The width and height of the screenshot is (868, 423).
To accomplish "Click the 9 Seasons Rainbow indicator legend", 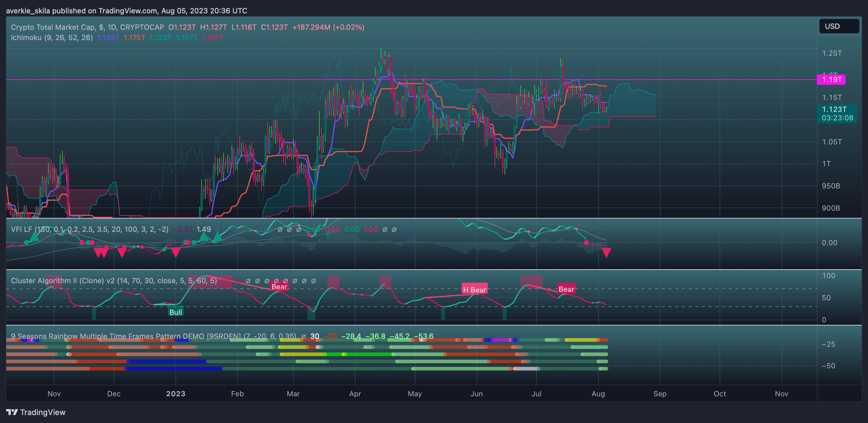I will (154, 336).
